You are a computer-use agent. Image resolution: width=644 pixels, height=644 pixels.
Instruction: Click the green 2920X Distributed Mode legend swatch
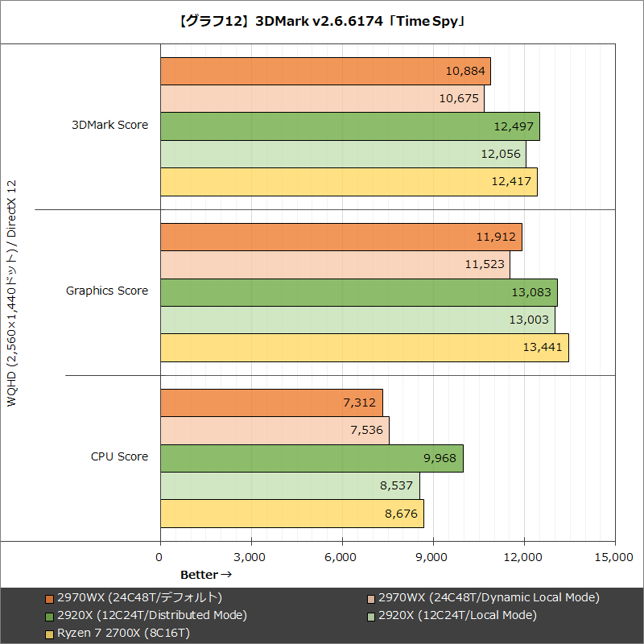pos(50,615)
